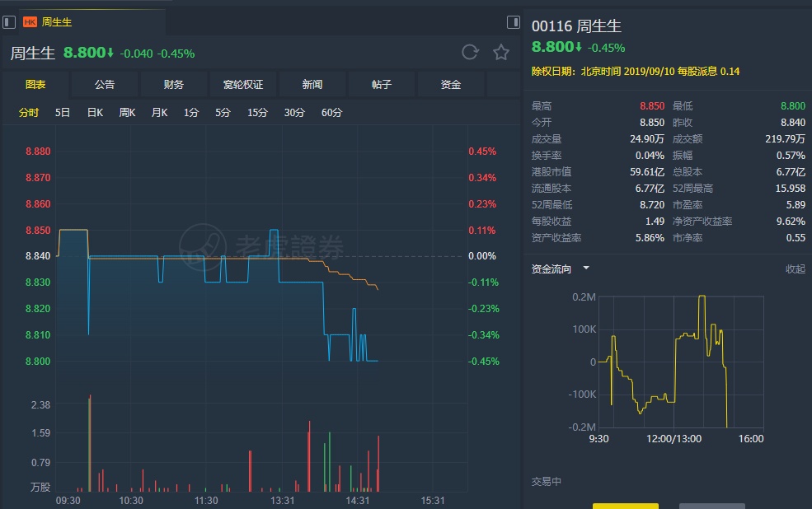Viewport: 812px width, 509px height.
Task: Toggle the left sidebar panel icon
Action: click(x=9, y=22)
